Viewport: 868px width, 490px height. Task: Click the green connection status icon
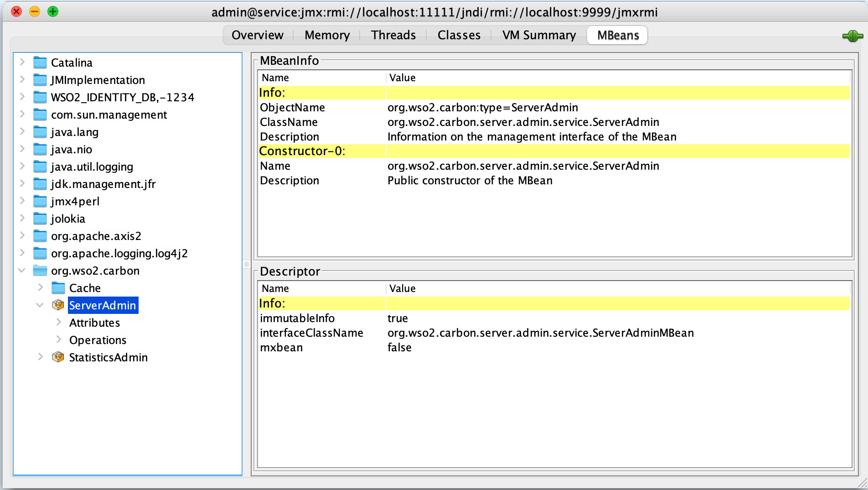pyautogui.click(x=852, y=36)
